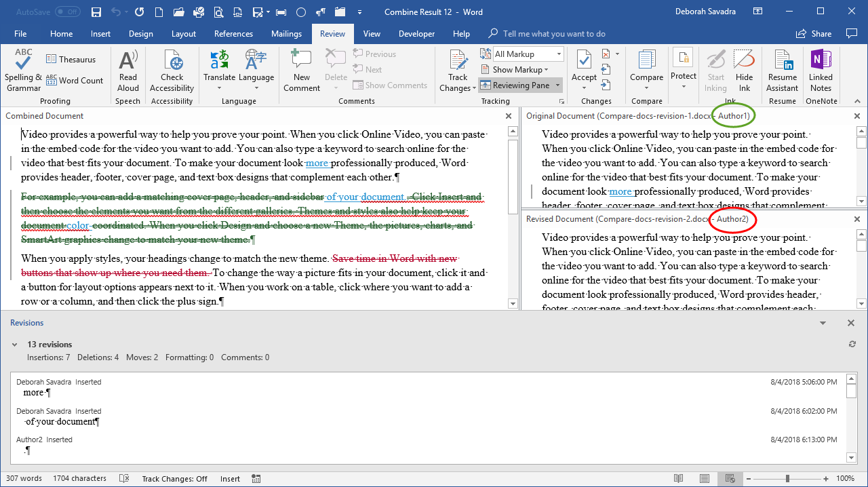Open the File menu
This screenshot has width=868, height=487.
click(x=20, y=34)
